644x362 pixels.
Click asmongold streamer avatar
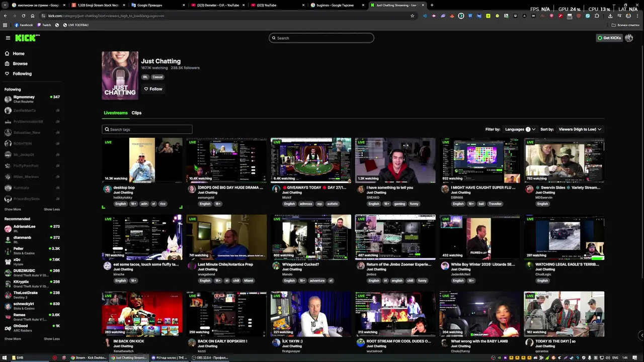tap(192, 189)
